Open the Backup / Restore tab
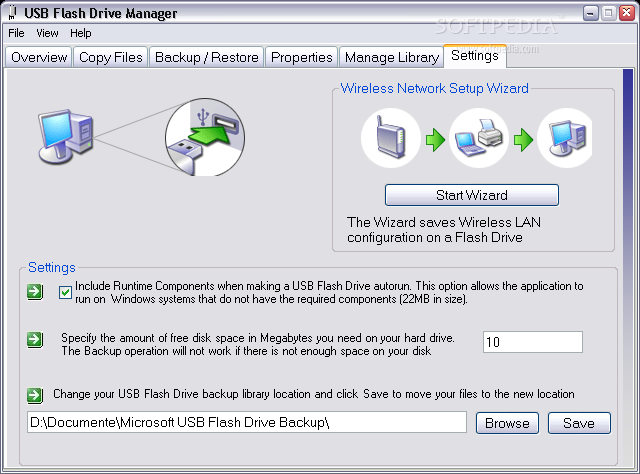 pos(207,57)
